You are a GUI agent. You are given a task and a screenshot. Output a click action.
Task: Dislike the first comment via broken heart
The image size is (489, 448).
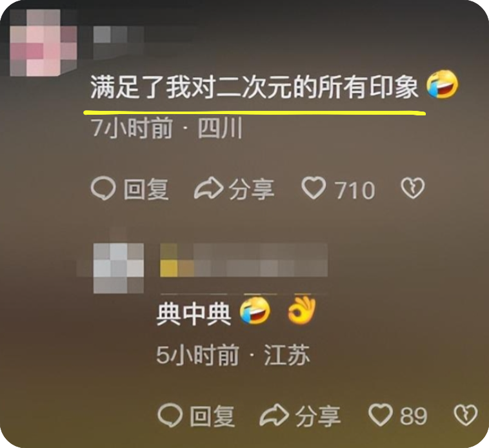(x=413, y=188)
